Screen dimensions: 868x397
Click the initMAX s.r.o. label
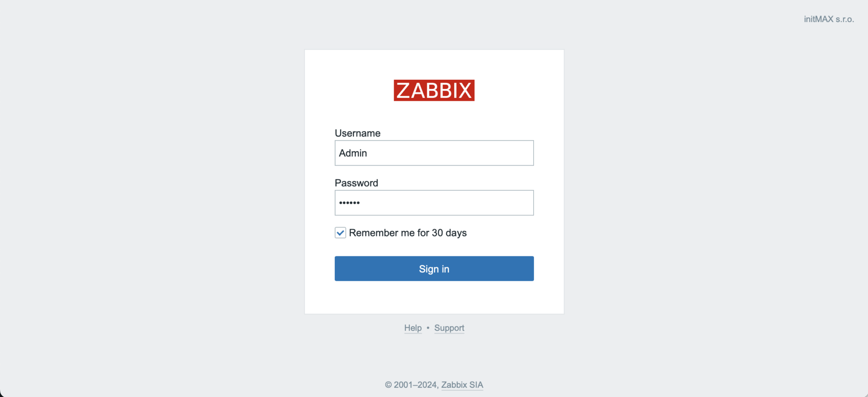coord(829,19)
